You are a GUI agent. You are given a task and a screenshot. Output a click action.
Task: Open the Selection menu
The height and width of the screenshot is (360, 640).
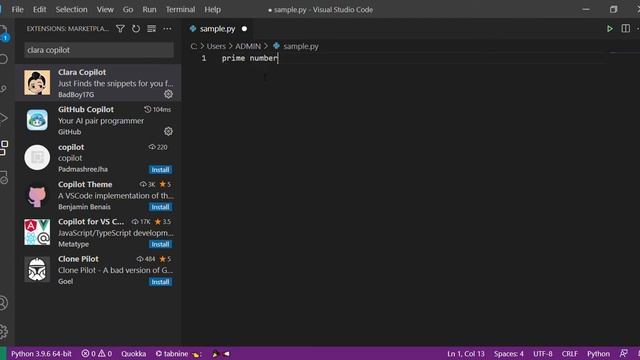71,9
